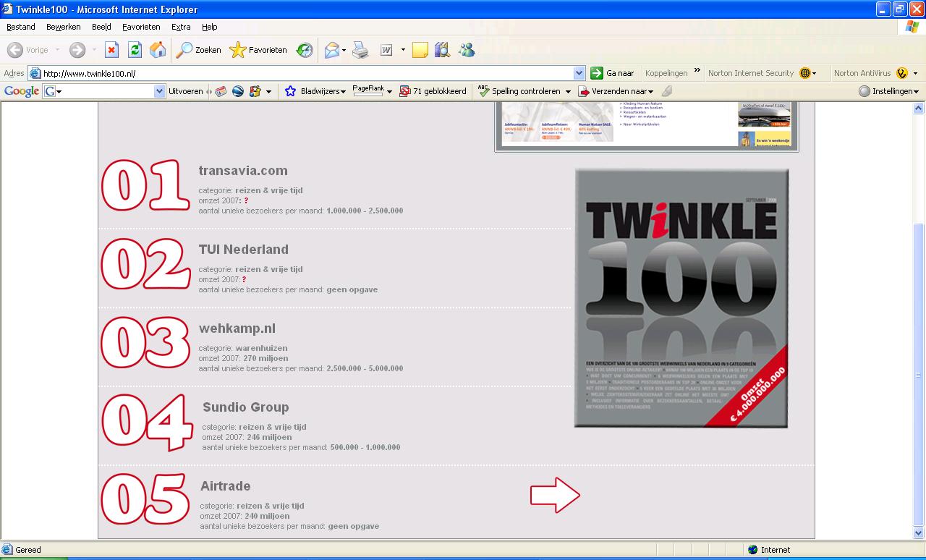Open the Spelling controleren dropdown arrow
Image resolution: width=926 pixels, height=560 pixels.
(x=568, y=92)
